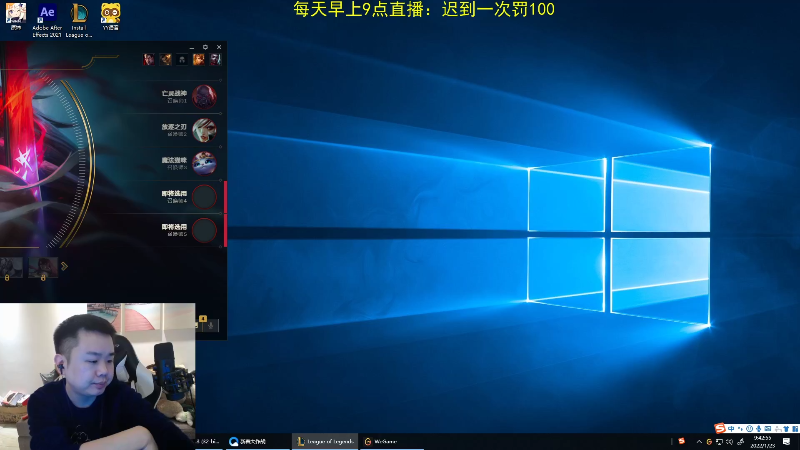Click the 亡灵战神 champion portrait
800x450 pixels.
(204, 97)
